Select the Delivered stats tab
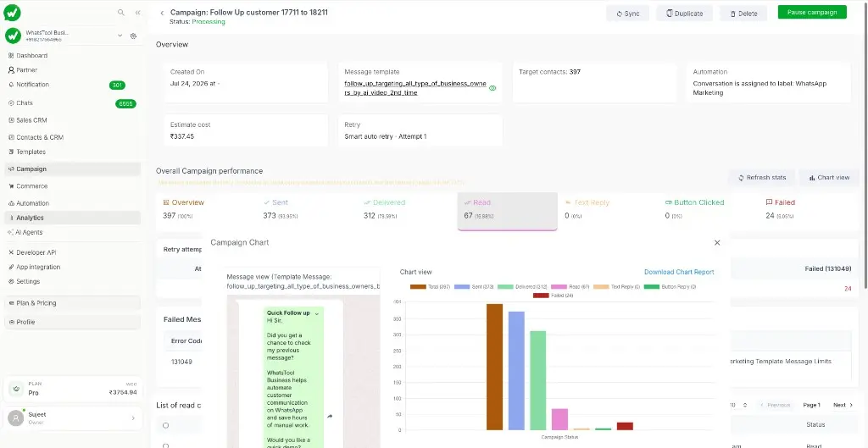 coord(407,210)
